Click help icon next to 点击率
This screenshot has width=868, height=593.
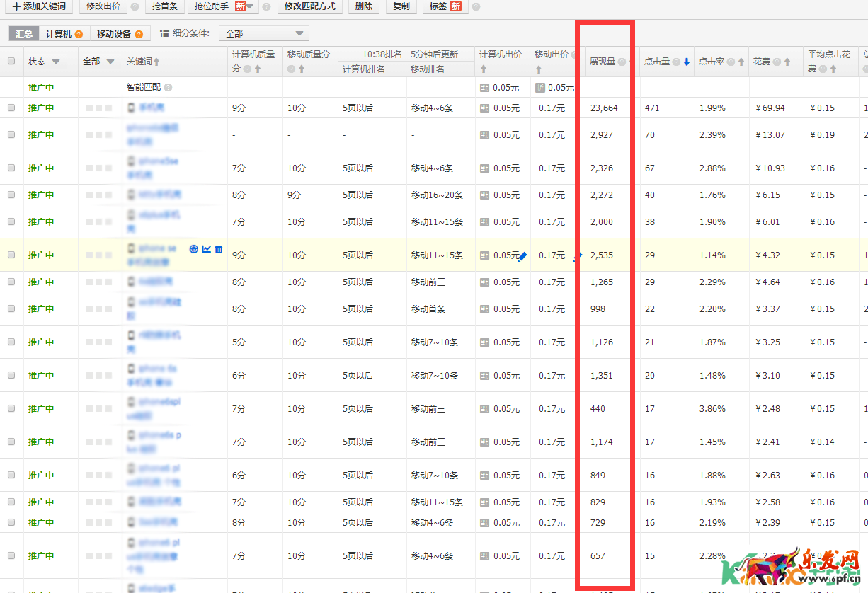click(731, 62)
